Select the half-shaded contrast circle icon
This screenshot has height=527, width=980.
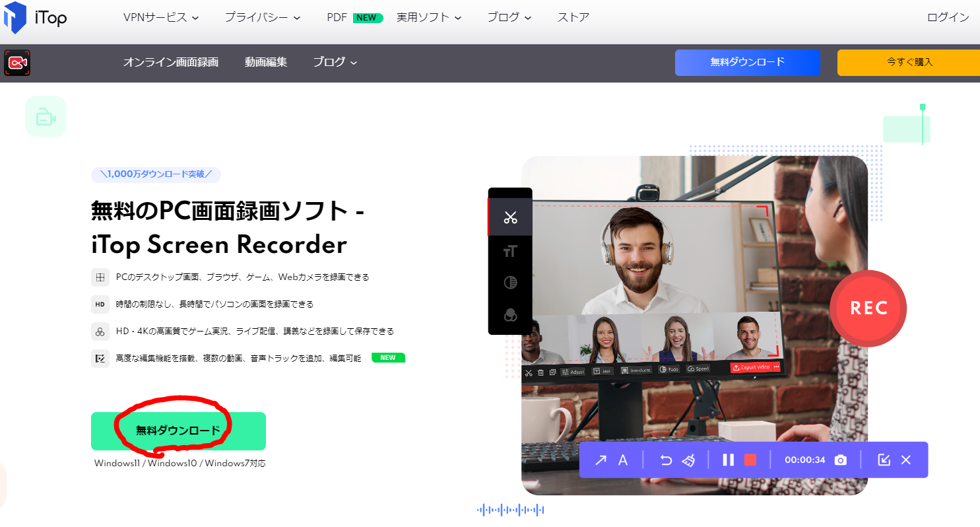(510, 283)
